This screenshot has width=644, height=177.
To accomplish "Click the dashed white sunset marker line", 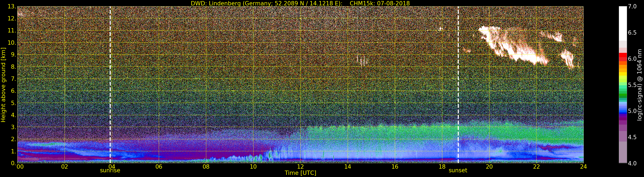I will tap(458, 85).
